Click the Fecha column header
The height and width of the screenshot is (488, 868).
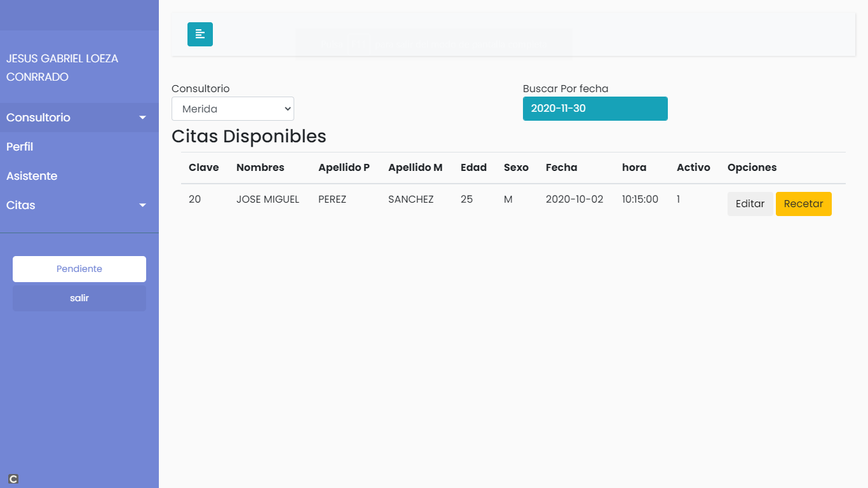(x=561, y=168)
